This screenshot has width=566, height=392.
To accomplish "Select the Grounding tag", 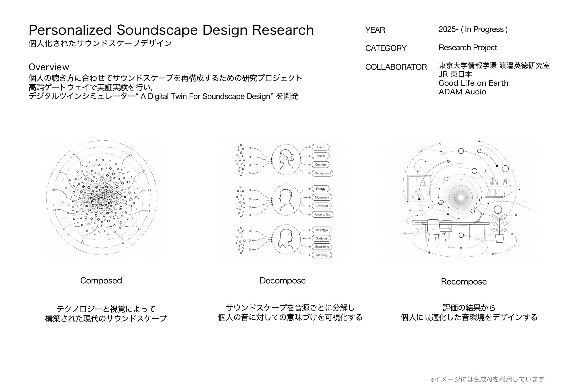I will (322, 247).
